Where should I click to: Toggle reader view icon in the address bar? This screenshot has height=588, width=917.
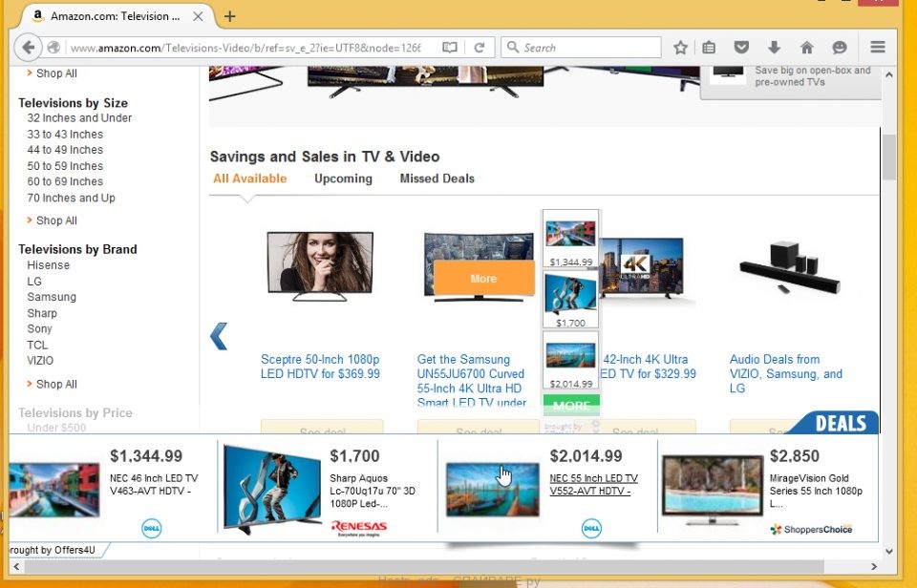tap(450, 48)
